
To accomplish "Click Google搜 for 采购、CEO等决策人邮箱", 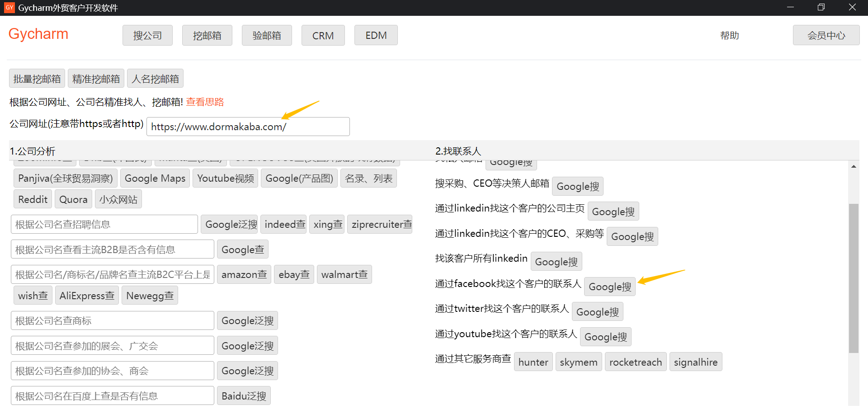I will pos(578,186).
